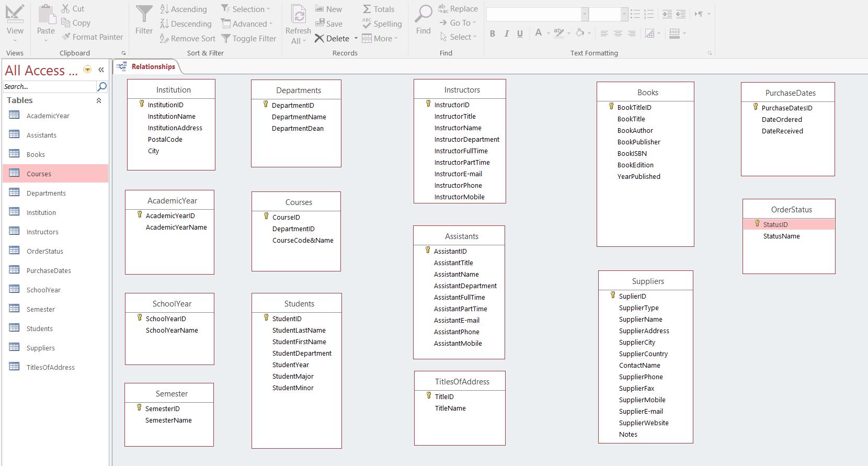Select BookISBN field in Books table
The image size is (868, 466).
[x=632, y=153]
